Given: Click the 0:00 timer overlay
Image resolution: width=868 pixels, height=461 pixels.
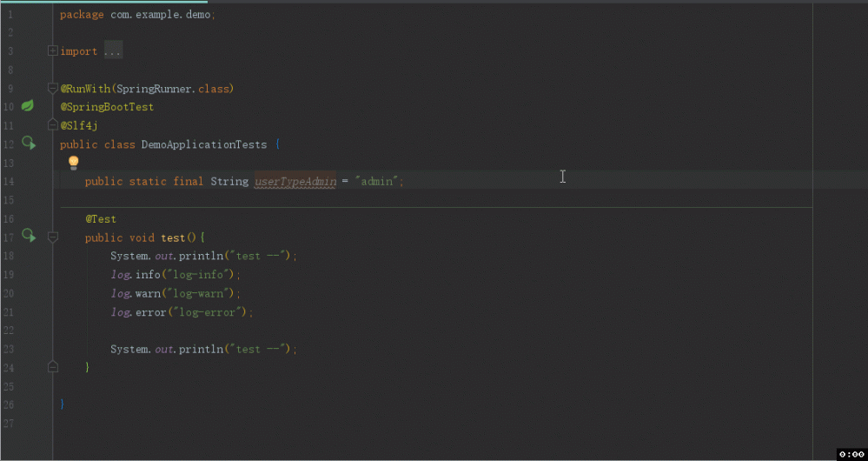Looking at the screenshot, I should click(851, 454).
